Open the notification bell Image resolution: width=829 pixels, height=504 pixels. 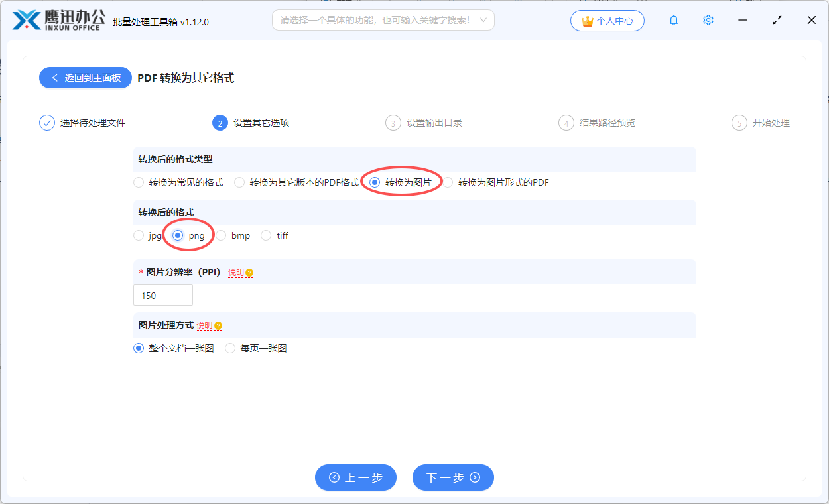coord(674,21)
